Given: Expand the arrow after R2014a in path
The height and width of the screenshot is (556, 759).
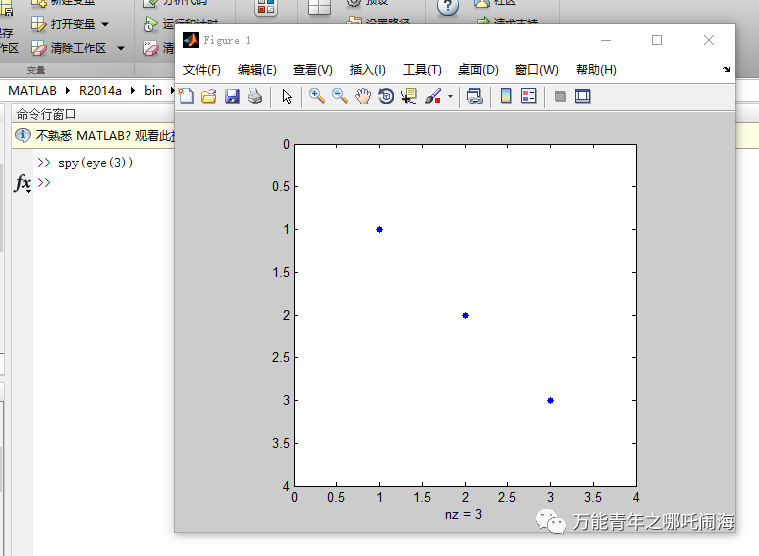Looking at the screenshot, I should click(133, 90).
